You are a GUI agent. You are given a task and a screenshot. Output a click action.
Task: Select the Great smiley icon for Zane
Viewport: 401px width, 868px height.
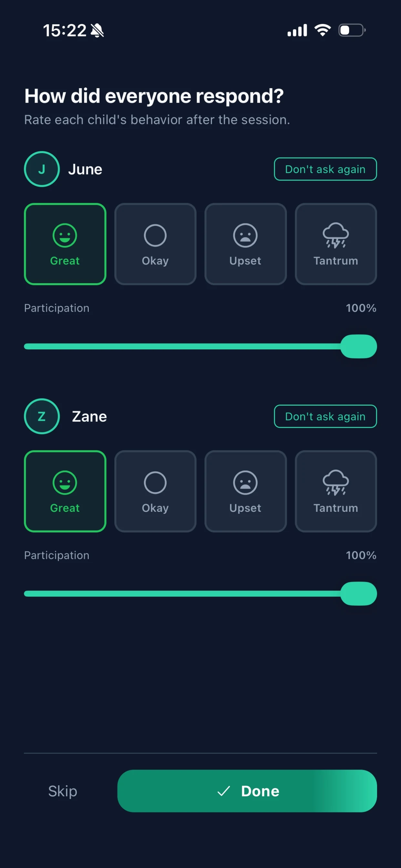point(65,482)
